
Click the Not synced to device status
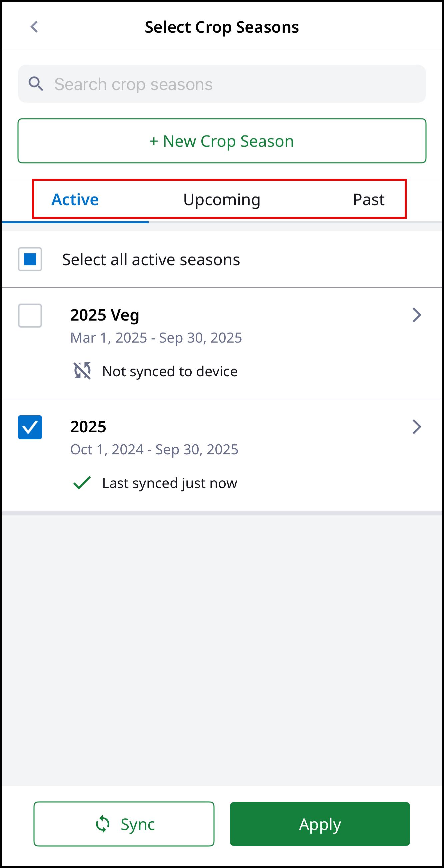[x=170, y=371]
